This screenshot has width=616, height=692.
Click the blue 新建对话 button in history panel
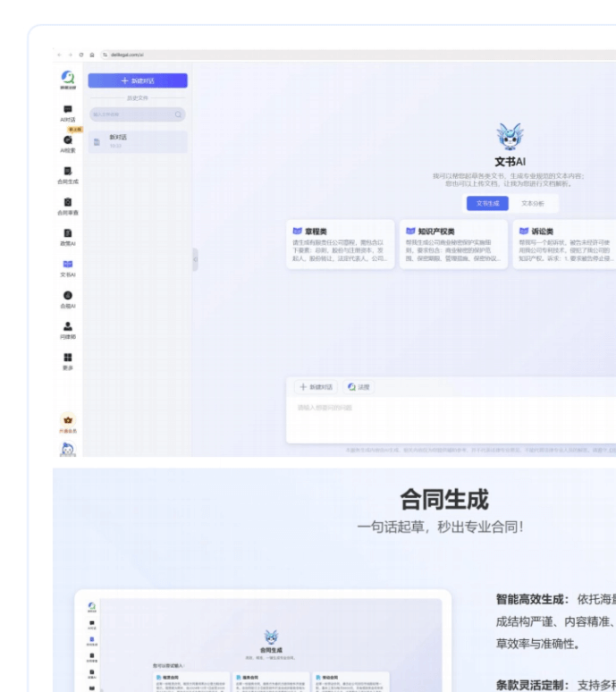[138, 80]
